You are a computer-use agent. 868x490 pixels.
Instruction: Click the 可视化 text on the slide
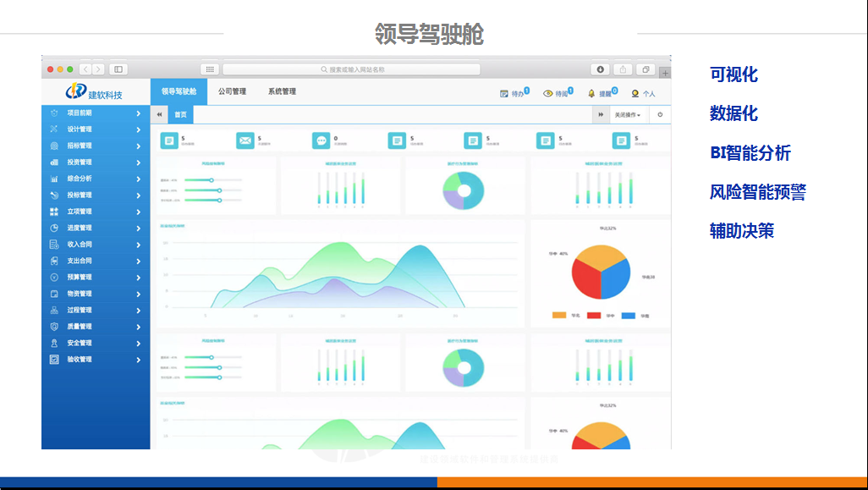pyautogui.click(x=733, y=74)
